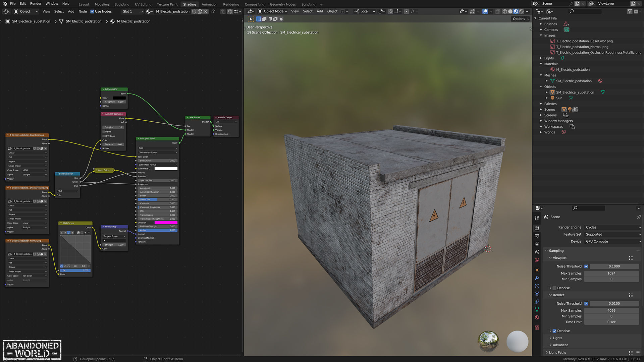644x362 pixels.
Task: Enable Viewport Denoise checkbox
Action: [554, 288]
